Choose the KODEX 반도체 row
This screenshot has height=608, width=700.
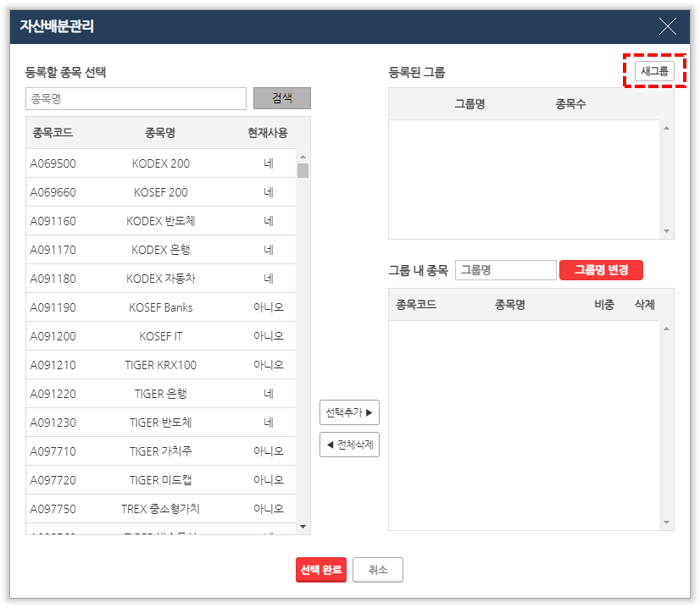tap(161, 221)
